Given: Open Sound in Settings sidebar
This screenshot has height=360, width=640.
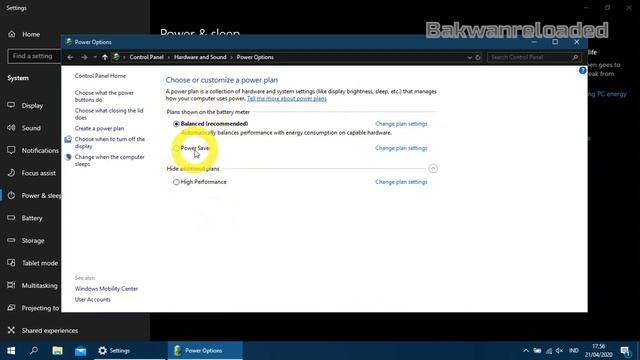Looking at the screenshot, I should (31, 128).
